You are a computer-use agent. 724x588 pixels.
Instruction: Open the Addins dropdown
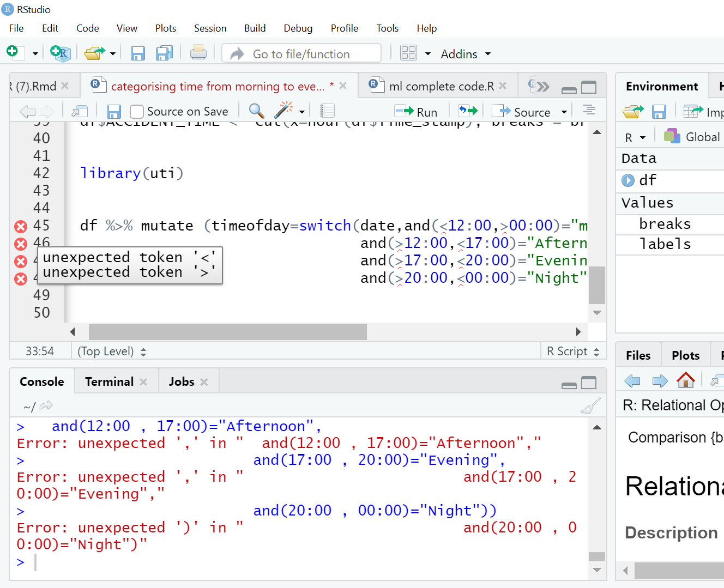[x=464, y=53]
